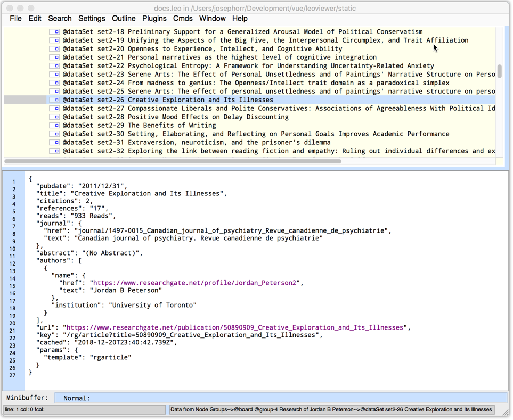Open the Search menu

click(x=60, y=18)
